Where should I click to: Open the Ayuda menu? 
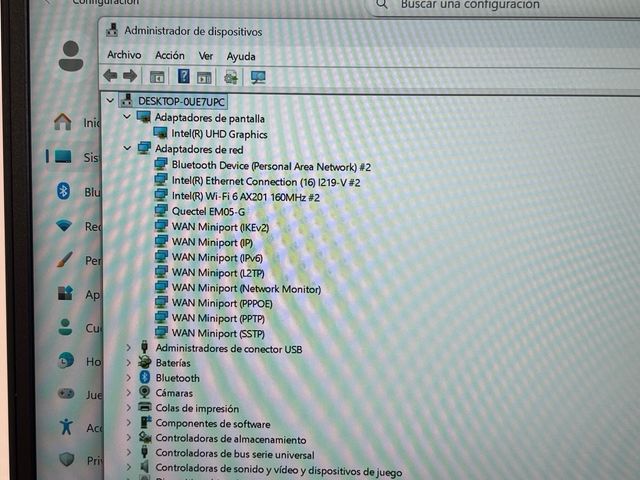coord(241,56)
